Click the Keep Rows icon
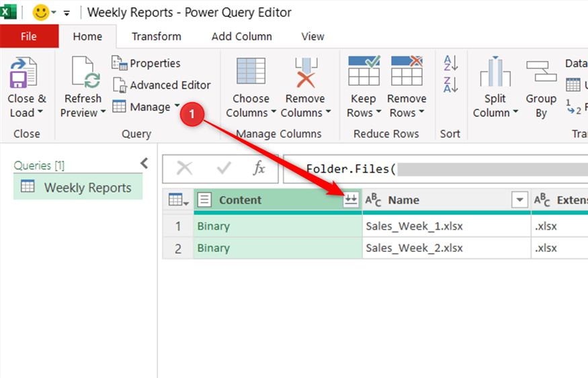 point(364,70)
